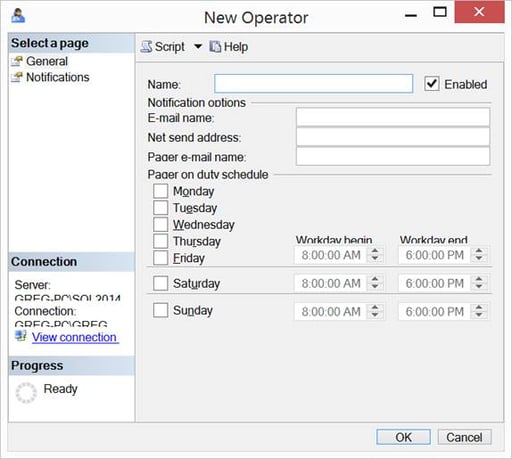
Task: Focus the Pager e-mail name field
Action: (393, 156)
